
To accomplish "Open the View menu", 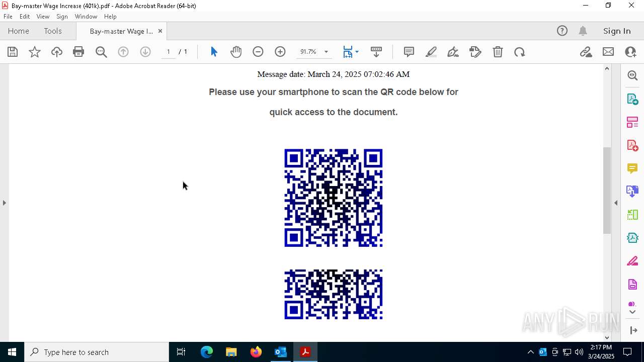I will (43, 17).
